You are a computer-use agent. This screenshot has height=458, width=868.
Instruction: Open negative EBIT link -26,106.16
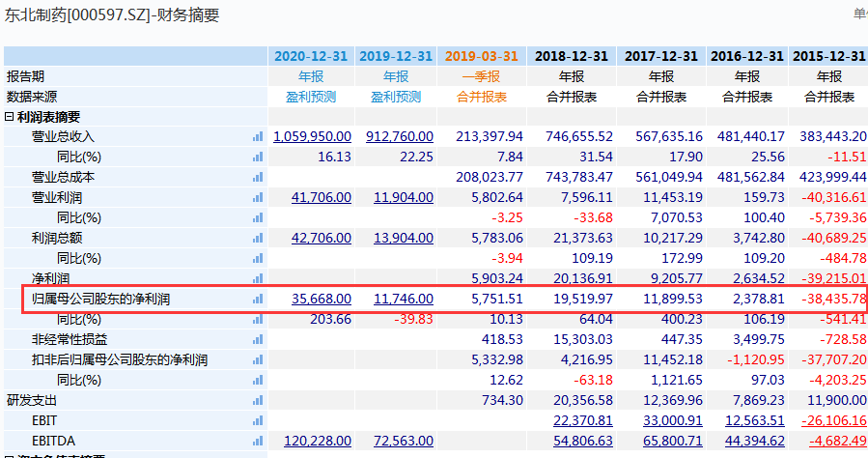pos(834,421)
